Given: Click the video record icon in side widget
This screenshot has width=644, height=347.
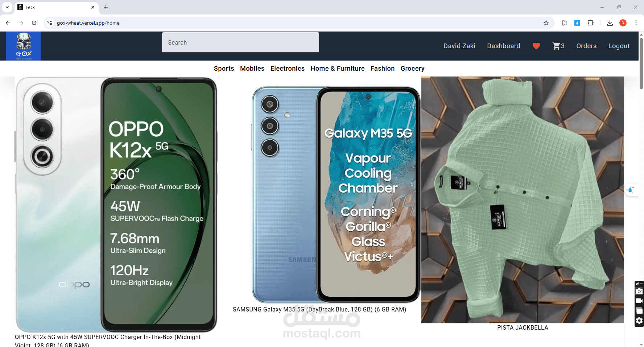Looking at the screenshot, I should tap(639, 301).
